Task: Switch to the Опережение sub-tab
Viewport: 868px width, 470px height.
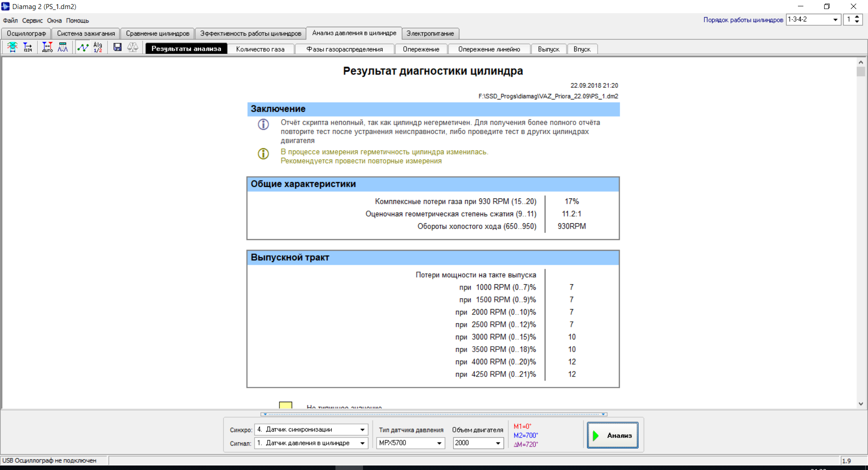Action: [x=421, y=49]
